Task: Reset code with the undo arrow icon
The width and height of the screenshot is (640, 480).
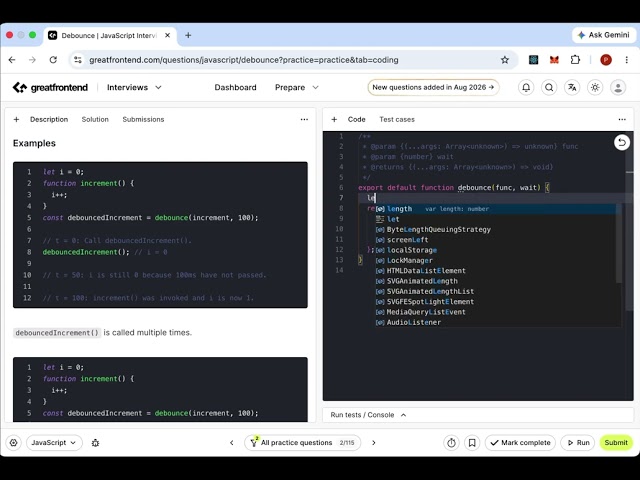Action: [622, 142]
